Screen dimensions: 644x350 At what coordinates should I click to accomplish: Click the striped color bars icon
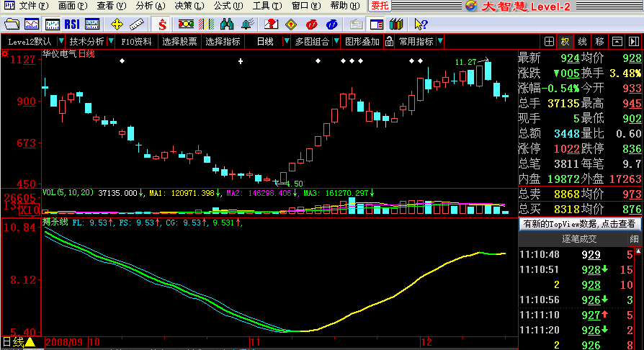pos(206,24)
